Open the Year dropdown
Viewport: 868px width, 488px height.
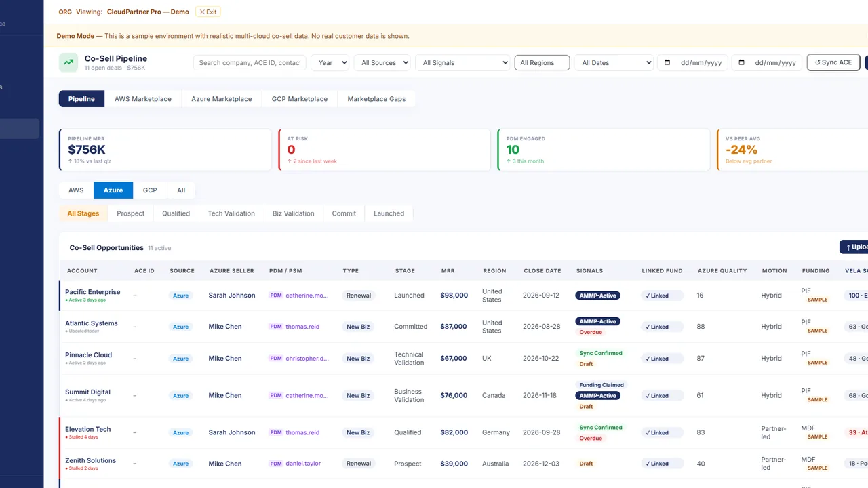[x=330, y=62]
